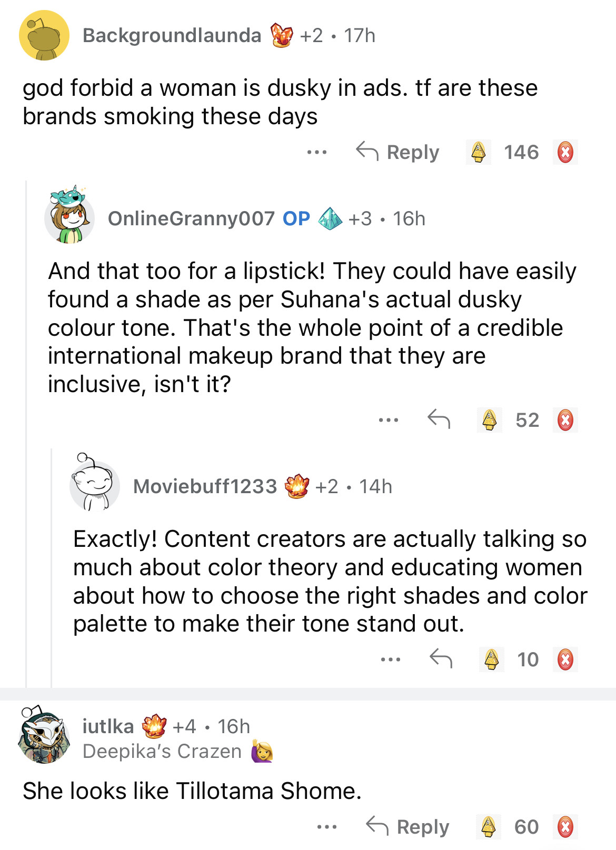616x850 pixels.
Task: Upvote iutlka's Tillotama Shome comment
Action: 488,827
